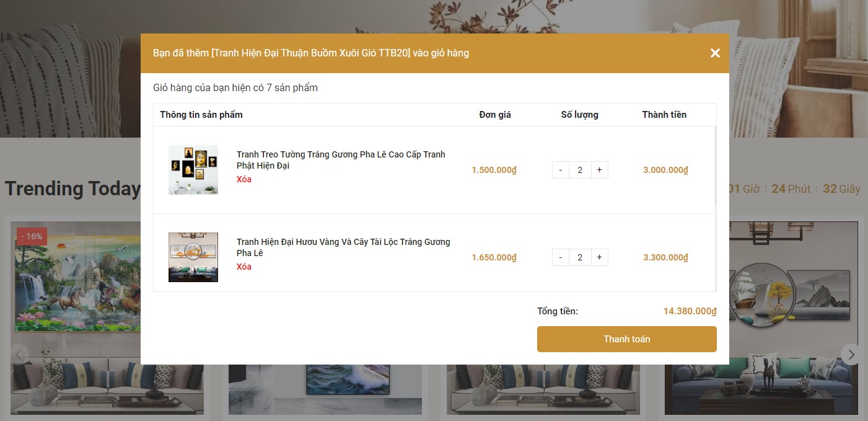Increase quantity of the Tranh Phật Hiện Đại item
This screenshot has width=868, height=421.
599,170
